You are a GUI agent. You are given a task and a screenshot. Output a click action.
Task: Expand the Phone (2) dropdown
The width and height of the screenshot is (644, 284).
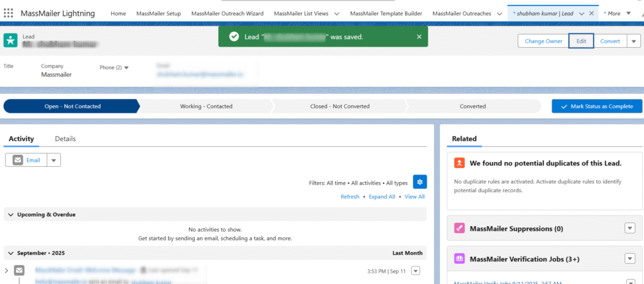click(x=126, y=67)
